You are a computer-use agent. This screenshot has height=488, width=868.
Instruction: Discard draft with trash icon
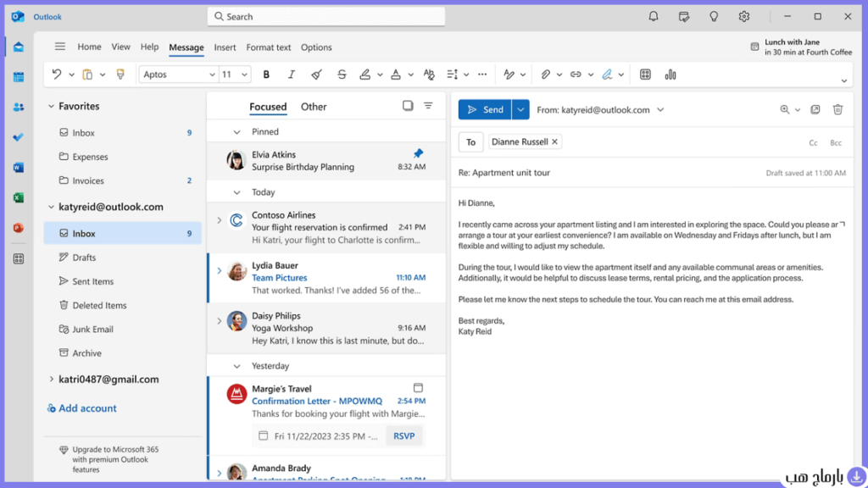tap(837, 109)
